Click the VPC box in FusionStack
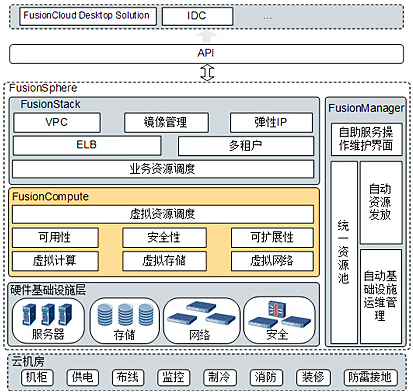Image resolution: width=413 pixels, height=392 pixels. coord(57,122)
